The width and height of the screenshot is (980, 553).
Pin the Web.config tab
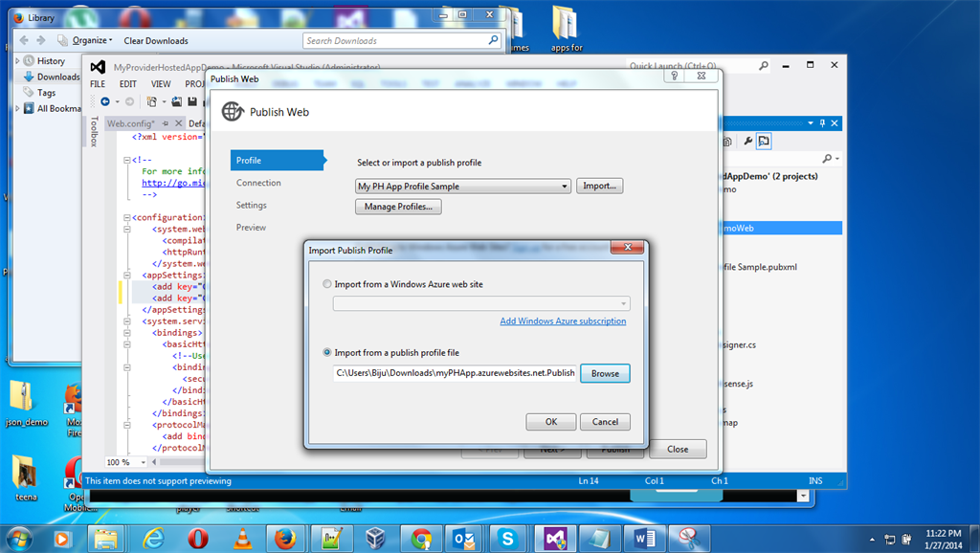click(166, 123)
